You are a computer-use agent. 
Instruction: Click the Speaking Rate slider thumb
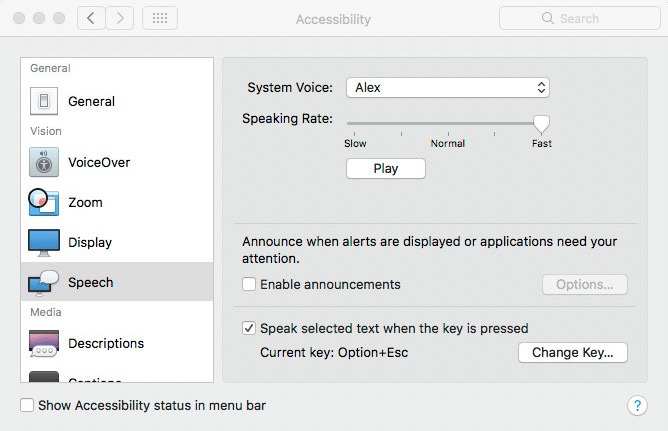point(541,124)
